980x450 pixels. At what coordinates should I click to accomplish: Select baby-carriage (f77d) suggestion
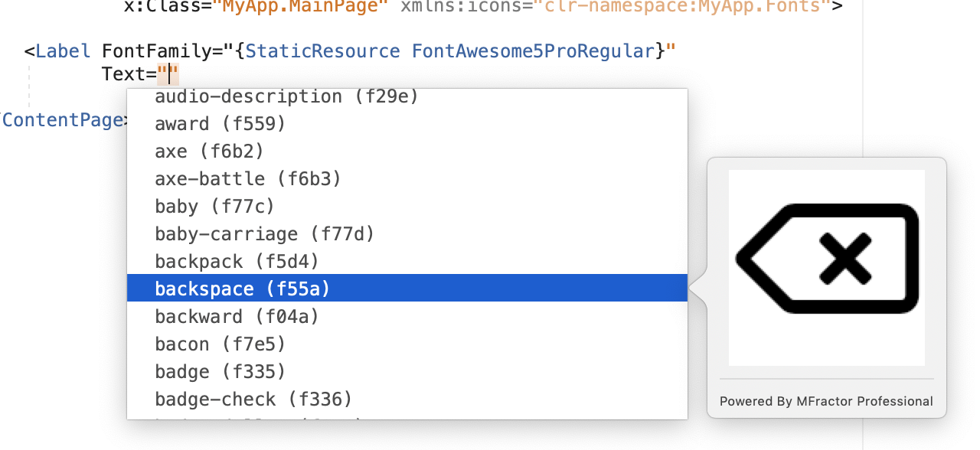coord(407,234)
